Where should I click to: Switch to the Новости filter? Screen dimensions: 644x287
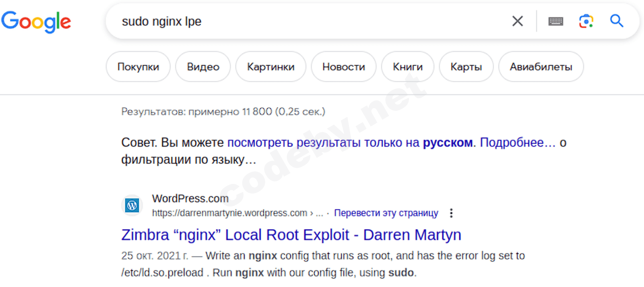[x=344, y=67]
